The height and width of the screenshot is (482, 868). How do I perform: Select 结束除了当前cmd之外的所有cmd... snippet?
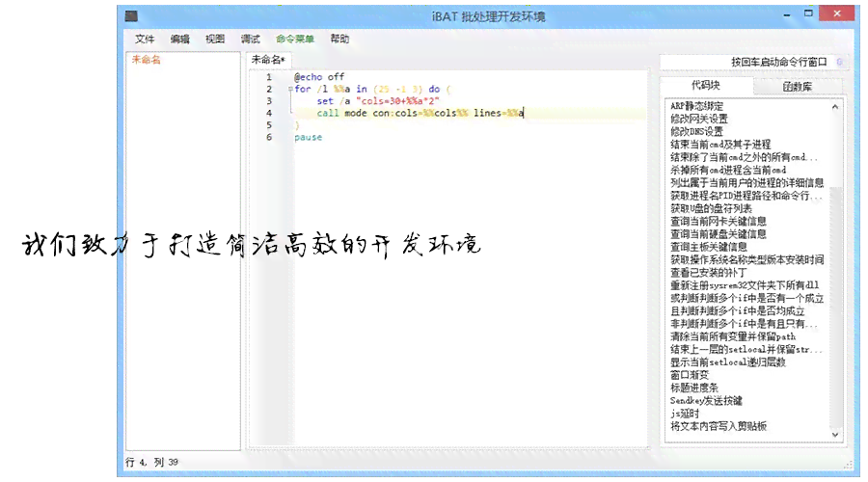744,157
